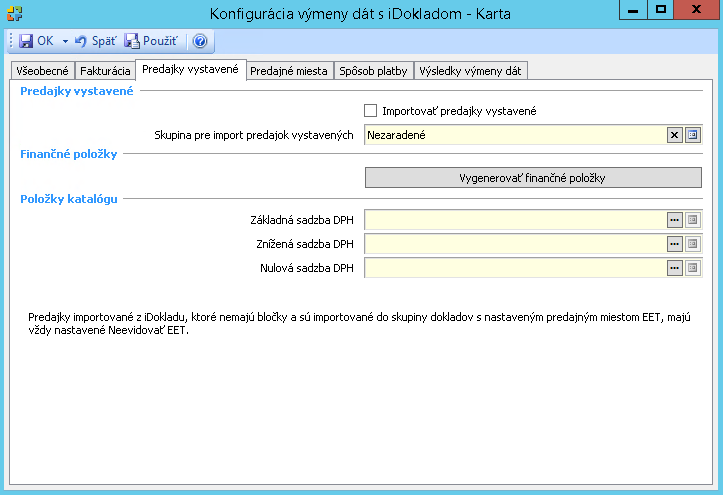Click the Základná sadzba DPH input field
The image size is (723, 495).
515,220
